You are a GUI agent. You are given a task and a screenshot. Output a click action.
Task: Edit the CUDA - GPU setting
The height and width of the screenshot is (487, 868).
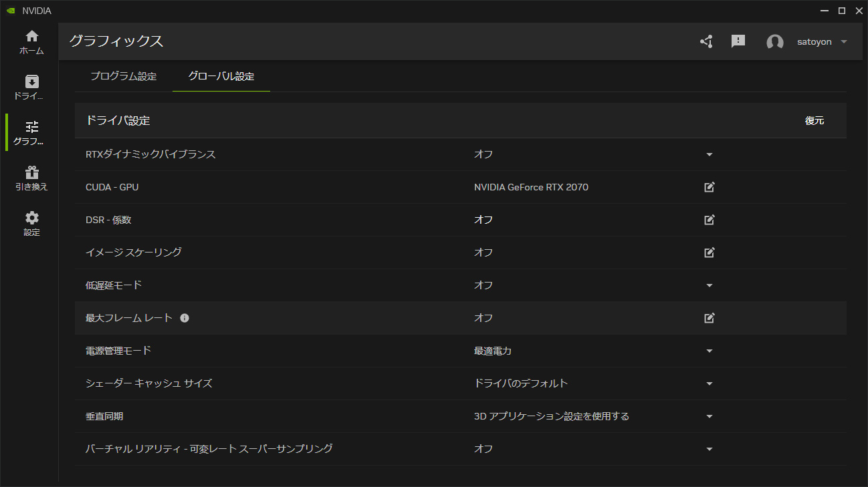click(710, 187)
